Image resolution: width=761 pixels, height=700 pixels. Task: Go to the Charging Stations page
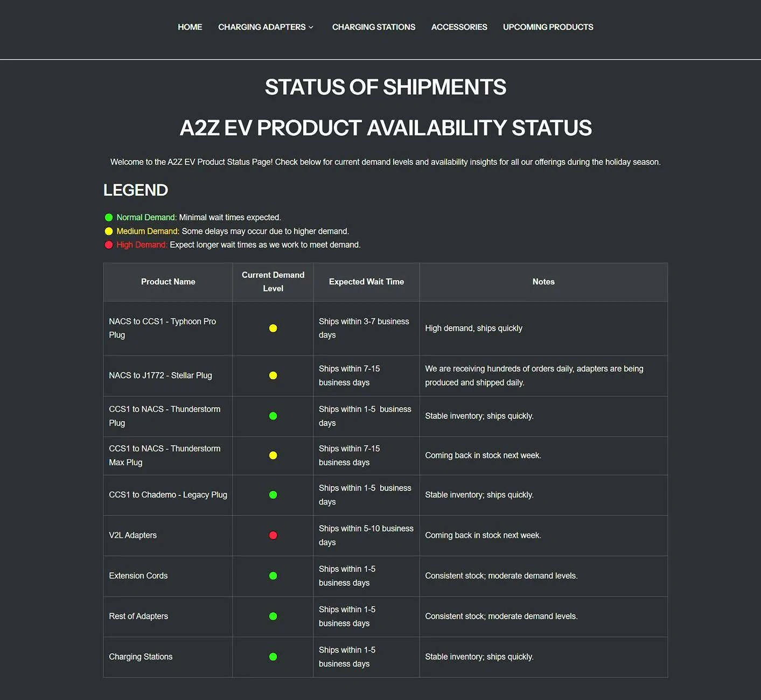coord(373,27)
